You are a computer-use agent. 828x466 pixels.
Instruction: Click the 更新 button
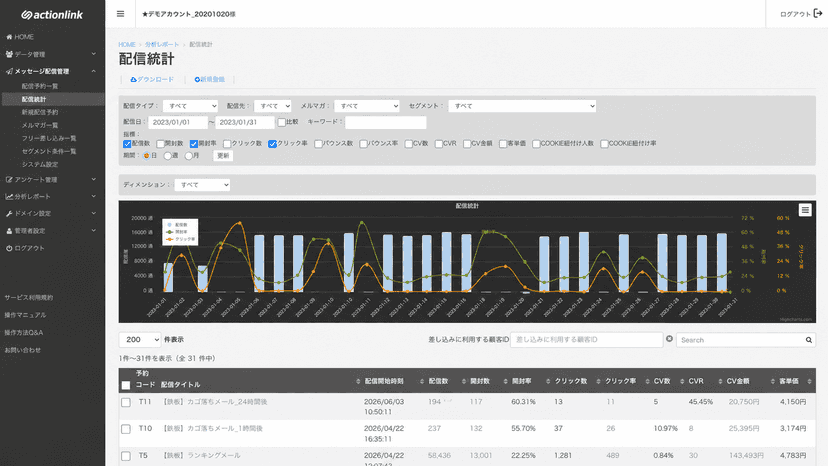click(223, 155)
